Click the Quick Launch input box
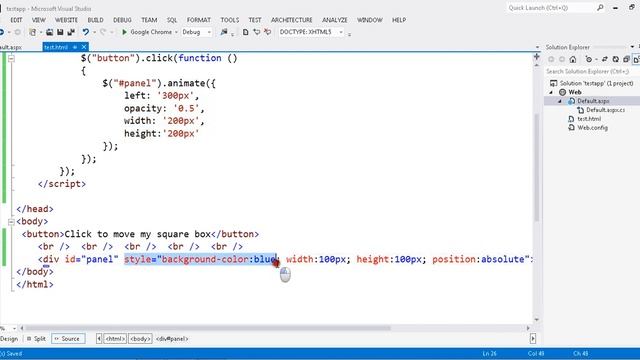640x360 pixels. coord(550,8)
